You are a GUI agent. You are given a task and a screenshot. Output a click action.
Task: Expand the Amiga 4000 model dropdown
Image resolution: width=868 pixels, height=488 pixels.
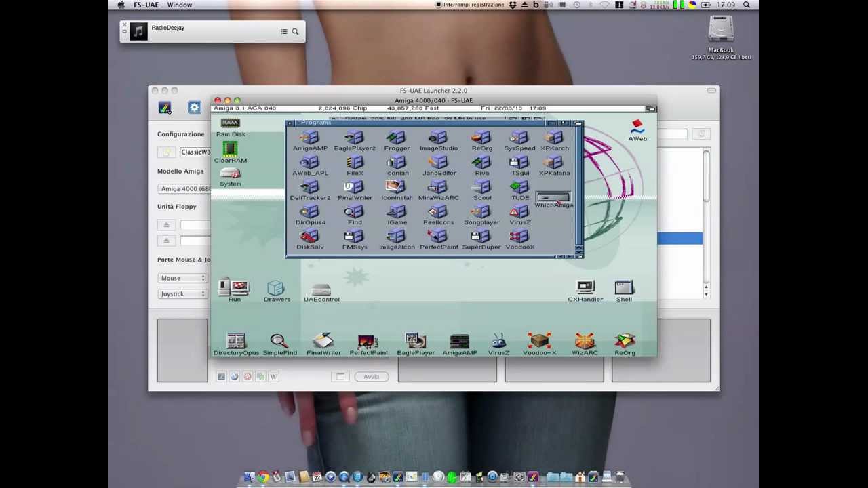tap(184, 189)
